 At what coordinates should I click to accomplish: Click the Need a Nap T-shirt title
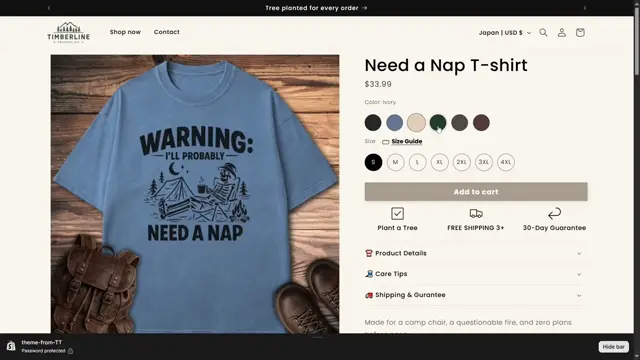point(446,65)
